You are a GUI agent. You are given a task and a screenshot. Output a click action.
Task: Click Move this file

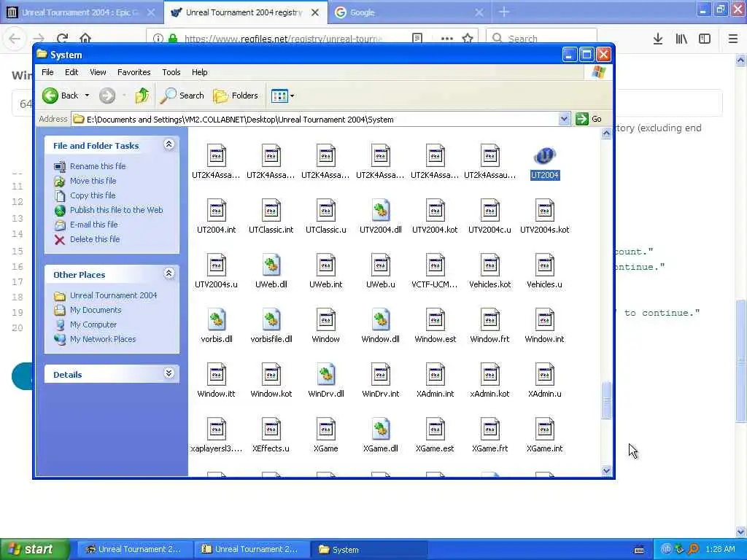tap(93, 181)
